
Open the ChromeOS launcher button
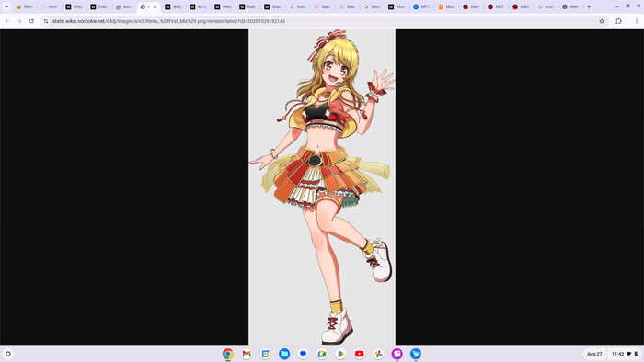(7, 354)
